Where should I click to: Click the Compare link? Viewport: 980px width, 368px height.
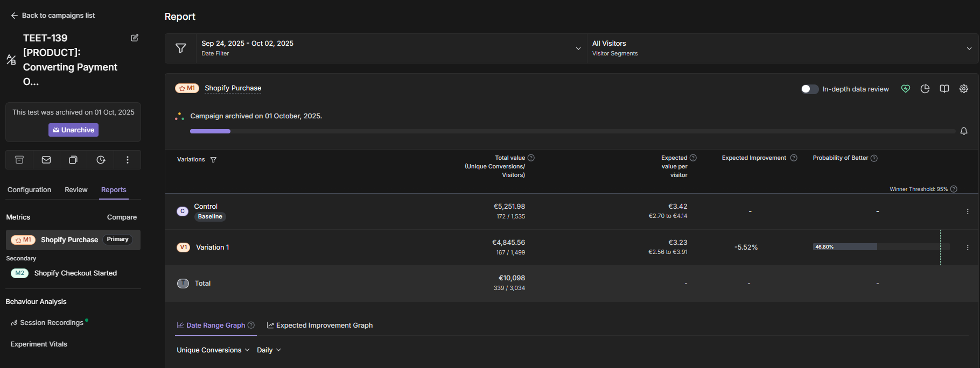(x=122, y=217)
